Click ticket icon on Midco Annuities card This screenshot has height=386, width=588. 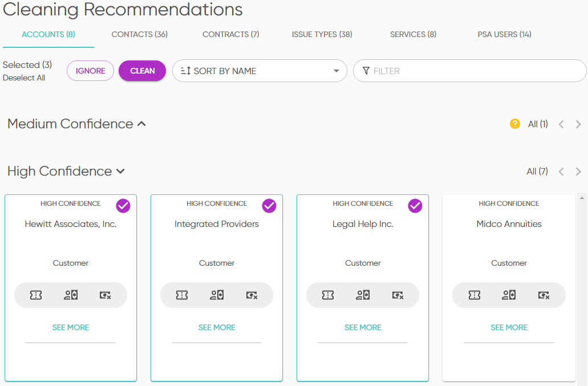pyautogui.click(x=475, y=295)
